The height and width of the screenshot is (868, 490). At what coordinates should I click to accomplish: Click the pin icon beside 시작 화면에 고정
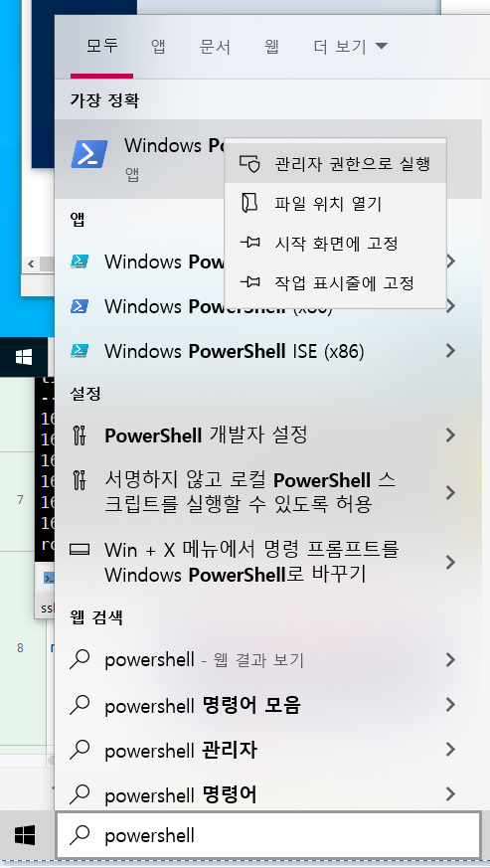point(249,243)
